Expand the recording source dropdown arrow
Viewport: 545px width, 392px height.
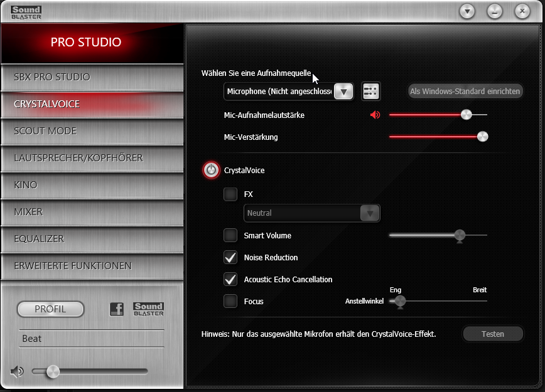(x=343, y=92)
